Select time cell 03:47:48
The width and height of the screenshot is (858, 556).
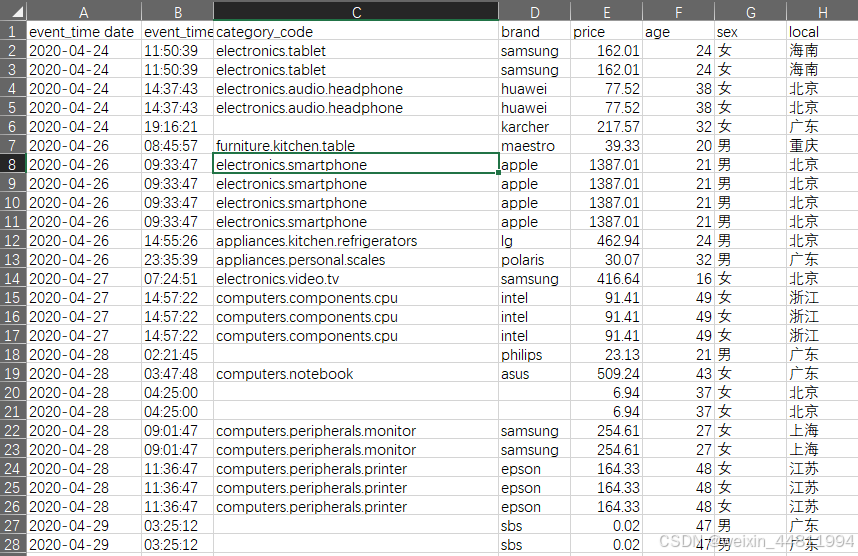(x=177, y=374)
